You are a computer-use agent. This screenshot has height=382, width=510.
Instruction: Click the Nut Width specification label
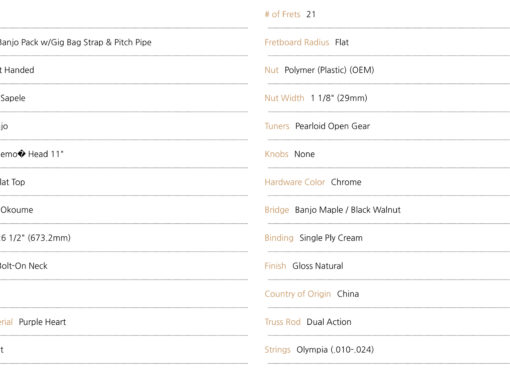pos(284,98)
